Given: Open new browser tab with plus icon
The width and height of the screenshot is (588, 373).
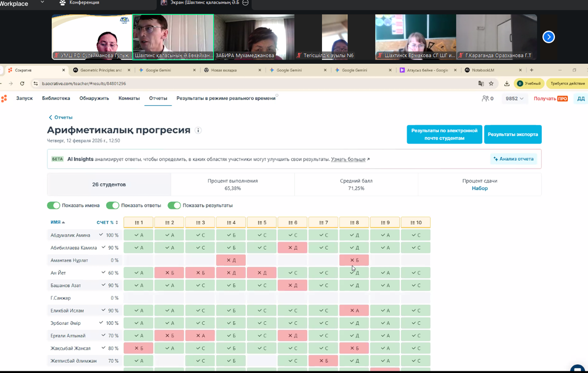Looking at the screenshot, I should pos(531,70).
